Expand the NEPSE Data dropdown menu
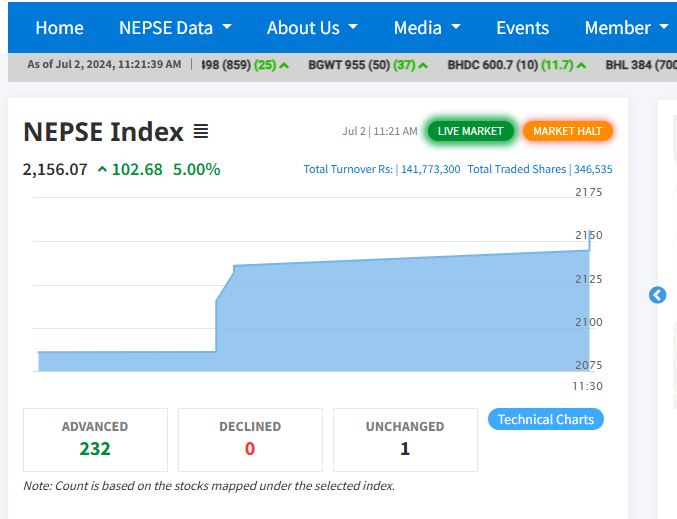 (x=175, y=28)
